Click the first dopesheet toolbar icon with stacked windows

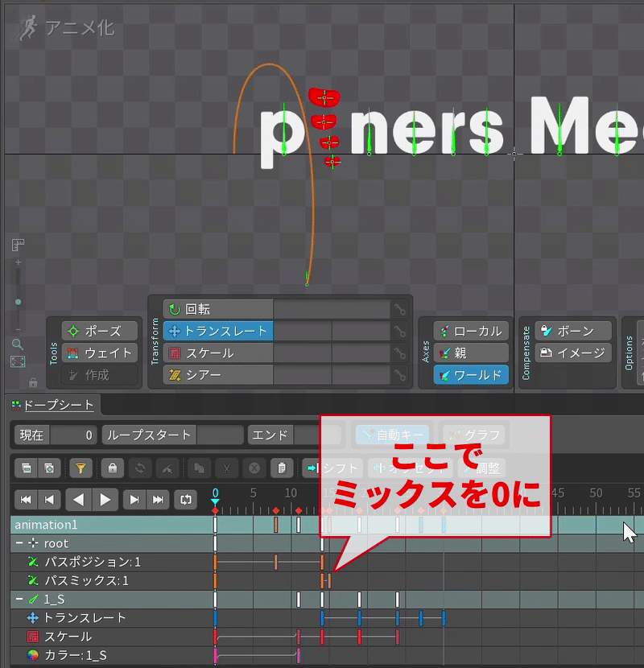[27, 468]
